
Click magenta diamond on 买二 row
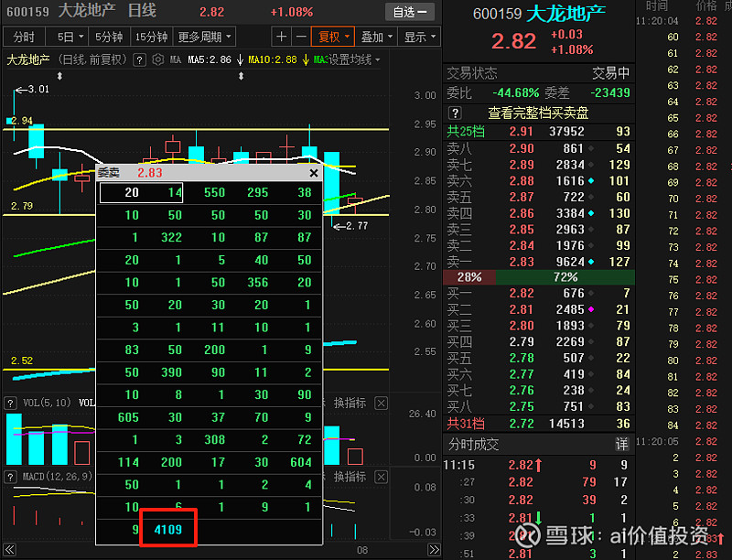(591, 309)
